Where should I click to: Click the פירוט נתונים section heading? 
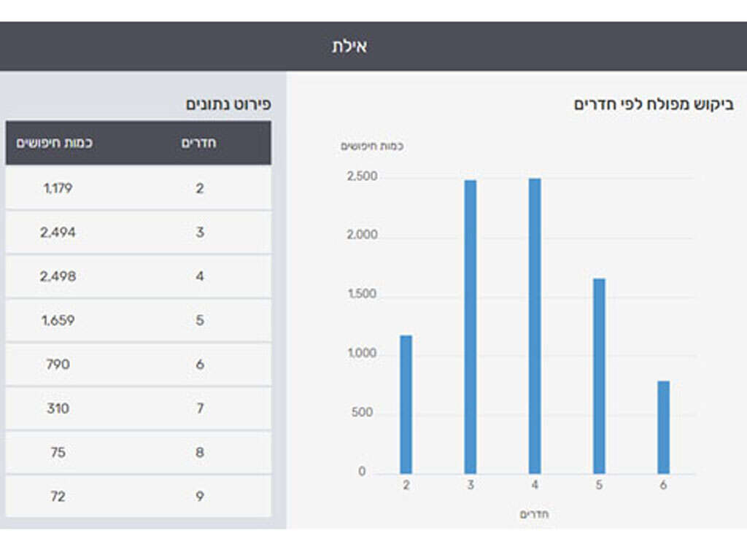click(x=228, y=104)
